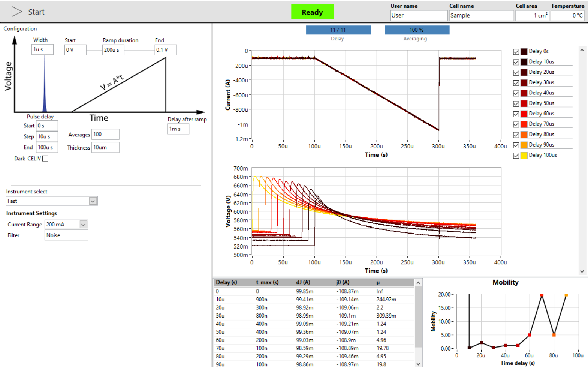Uncheck the Delay 0s trace checkbox
The image size is (588, 367).
point(516,52)
